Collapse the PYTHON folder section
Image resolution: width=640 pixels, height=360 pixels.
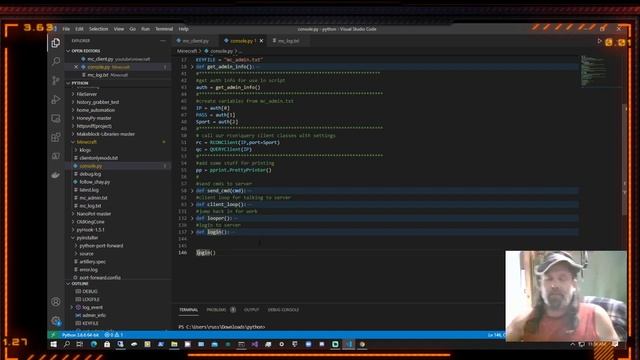tap(80, 83)
